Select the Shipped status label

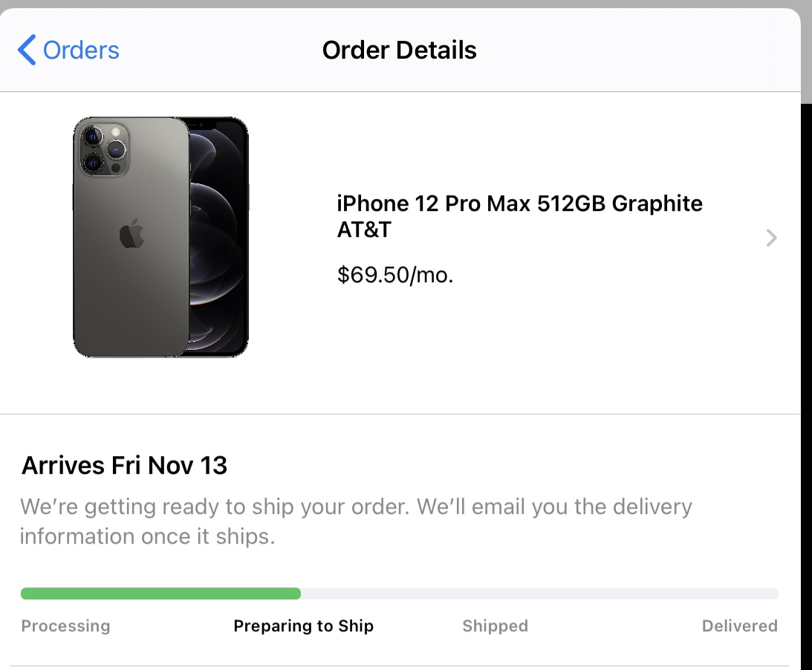coord(495,625)
